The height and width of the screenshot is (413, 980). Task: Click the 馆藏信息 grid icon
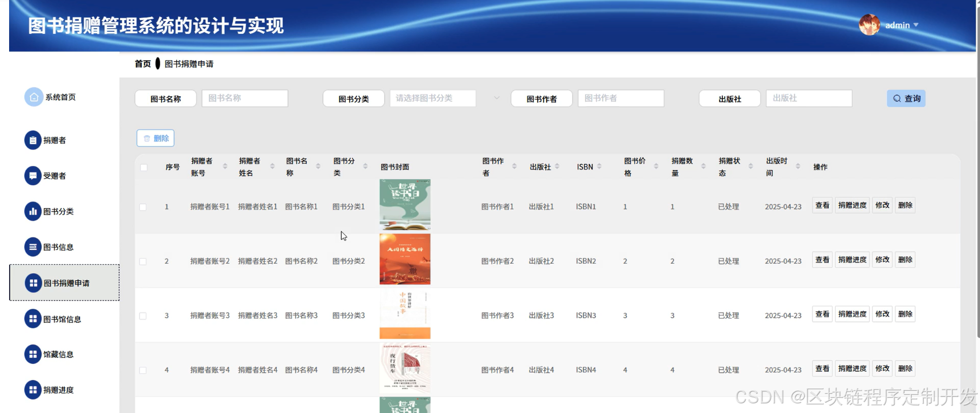tap(33, 354)
